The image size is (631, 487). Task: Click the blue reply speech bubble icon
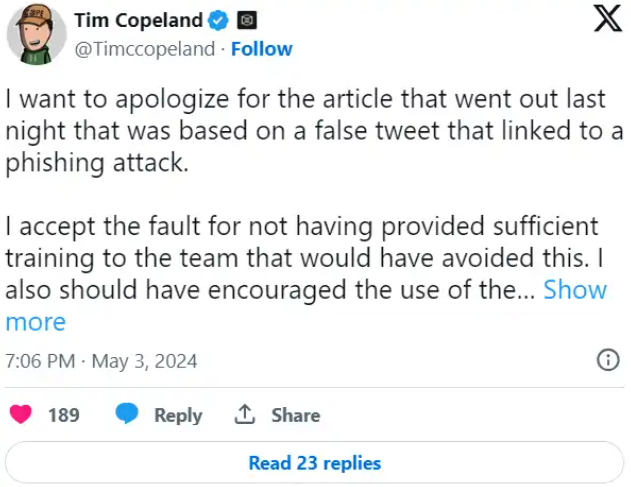(x=126, y=414)
